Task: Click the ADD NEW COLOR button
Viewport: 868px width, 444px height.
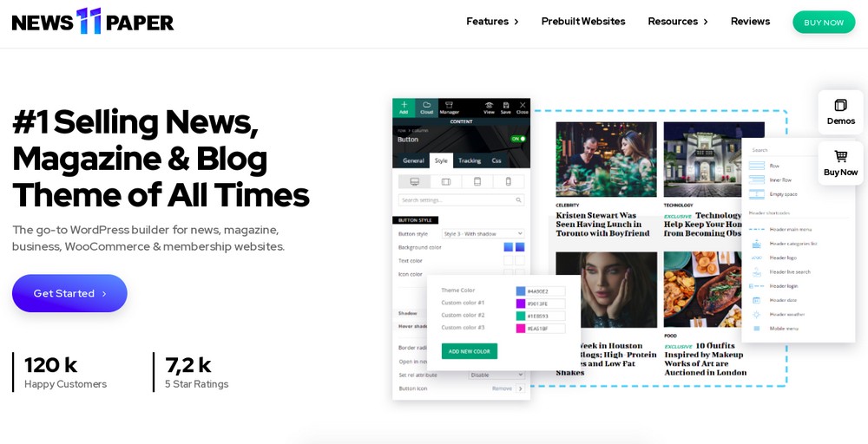Action: pos(470,351)
